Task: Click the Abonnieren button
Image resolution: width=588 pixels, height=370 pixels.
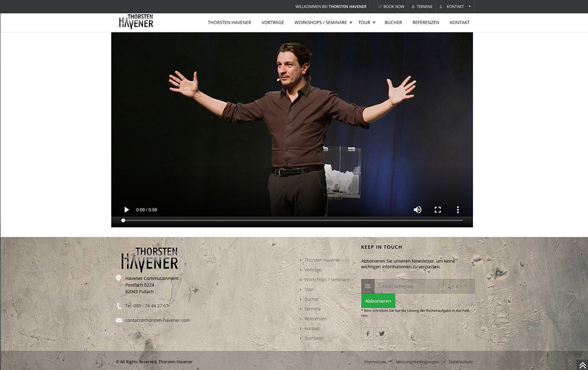Action: (378, 301)
